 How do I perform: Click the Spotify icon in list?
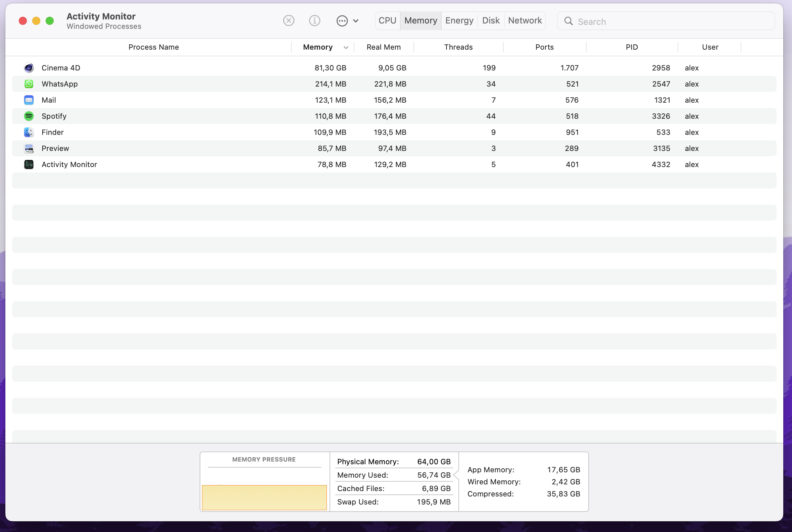click(x=29, y=116)
